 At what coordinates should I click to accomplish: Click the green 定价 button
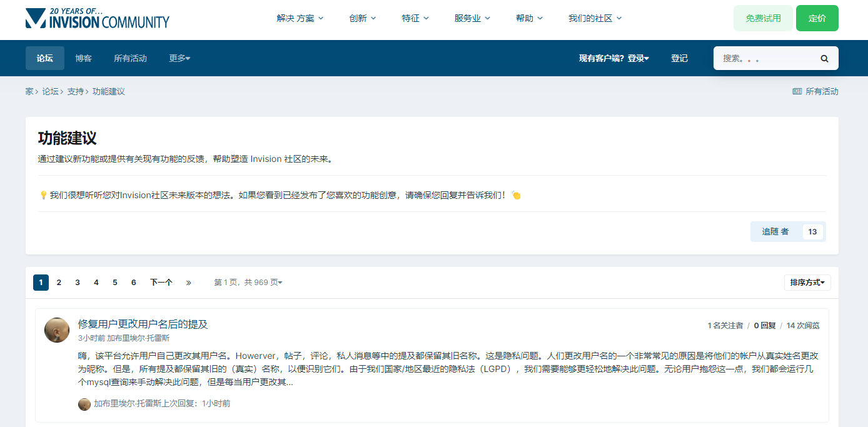(817, 18)
